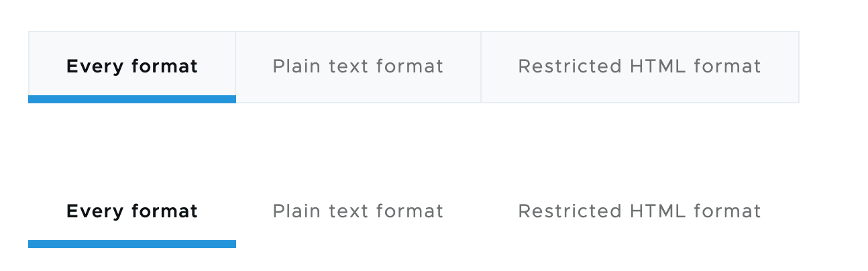Click the bold 'Every format' label in the unbordered tabs
868x271 pixels.
click(132, 211)
